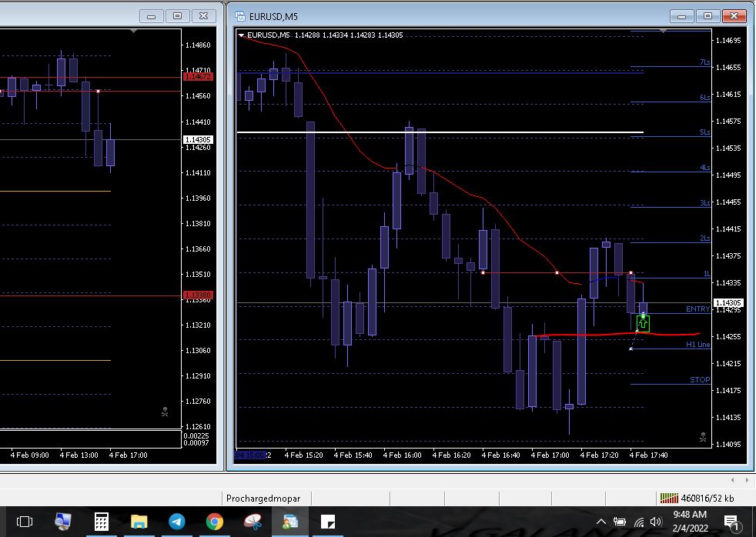756x537 pixels.
Task: Click the skull icon in the left chart
Action: (x=165, y=412)
